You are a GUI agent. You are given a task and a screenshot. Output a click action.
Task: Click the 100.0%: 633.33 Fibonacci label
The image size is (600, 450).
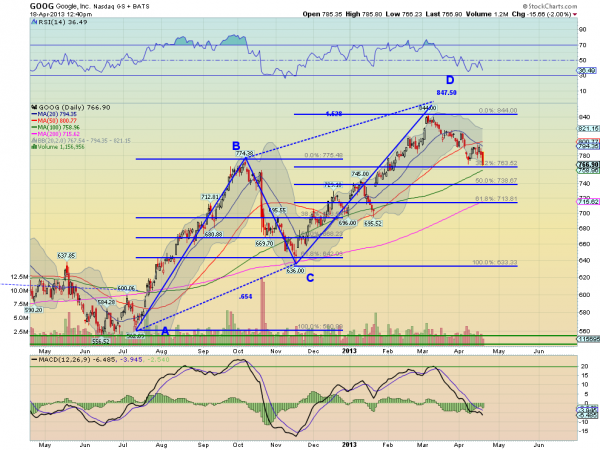[x=495, y=262]
